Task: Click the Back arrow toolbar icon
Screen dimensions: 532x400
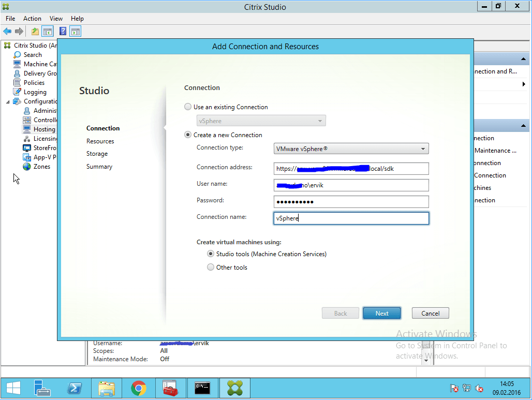Action: point(7,32)
